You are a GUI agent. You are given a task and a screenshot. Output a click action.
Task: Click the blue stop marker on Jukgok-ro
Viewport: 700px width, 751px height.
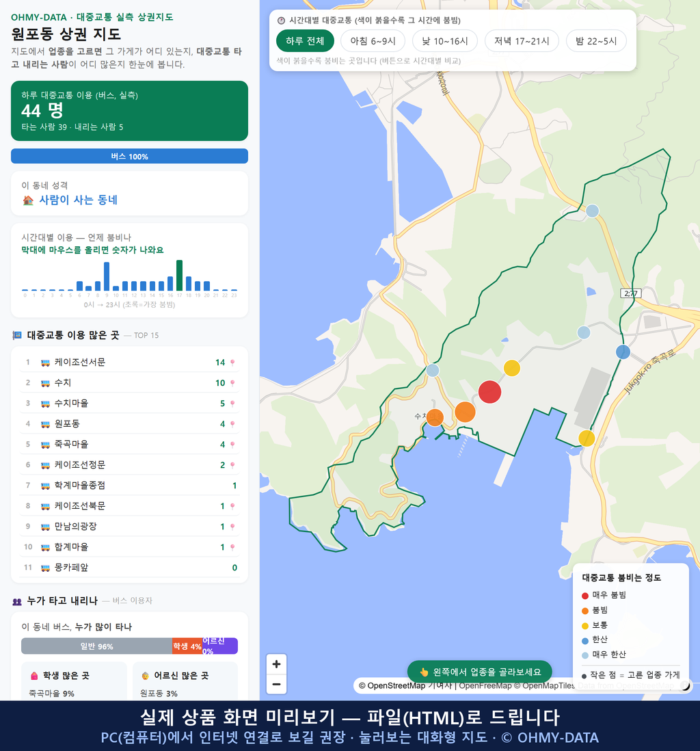623,352
